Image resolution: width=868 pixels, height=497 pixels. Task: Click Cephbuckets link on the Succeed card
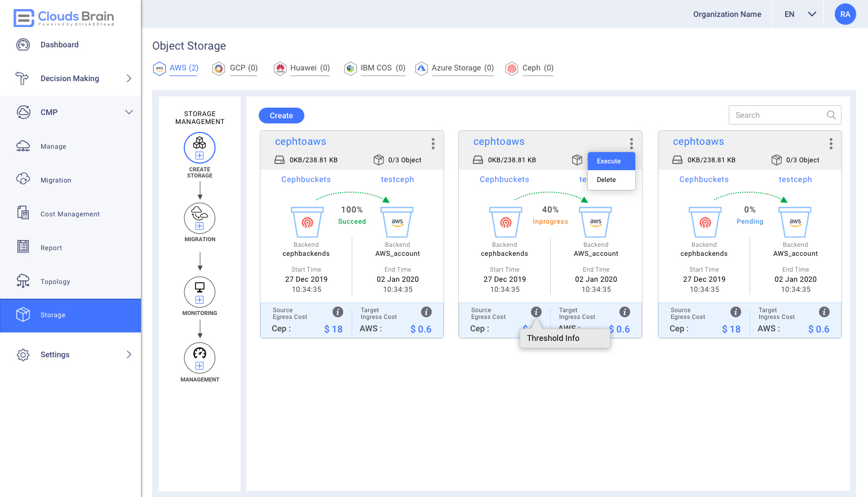point(306,179)
